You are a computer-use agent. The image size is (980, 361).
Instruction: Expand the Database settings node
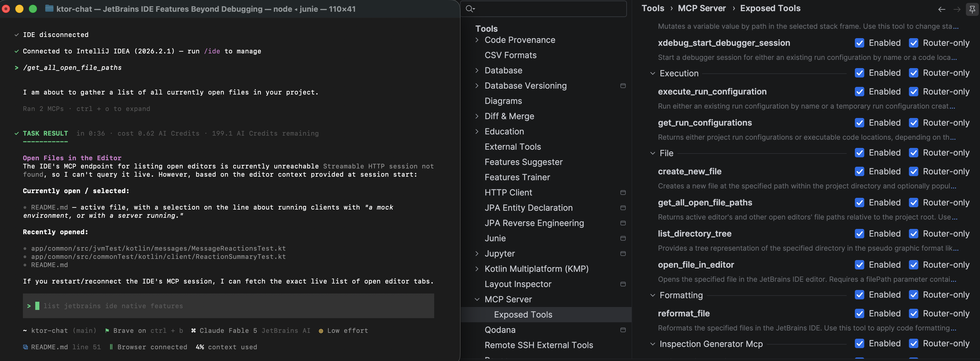[x=477, y=70]
